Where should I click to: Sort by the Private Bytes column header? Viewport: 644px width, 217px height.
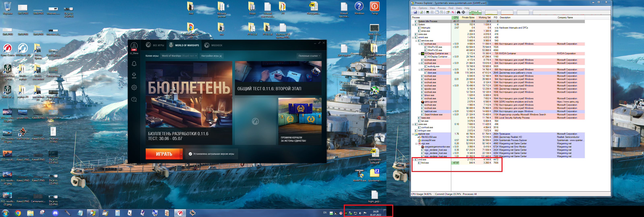(468, 17)
